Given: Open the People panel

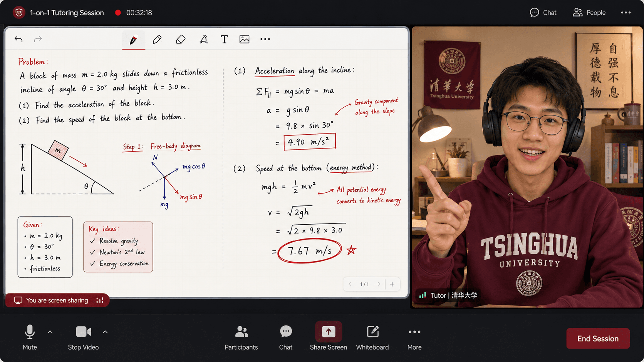Looking at the screenshot, I should [589, 13].
